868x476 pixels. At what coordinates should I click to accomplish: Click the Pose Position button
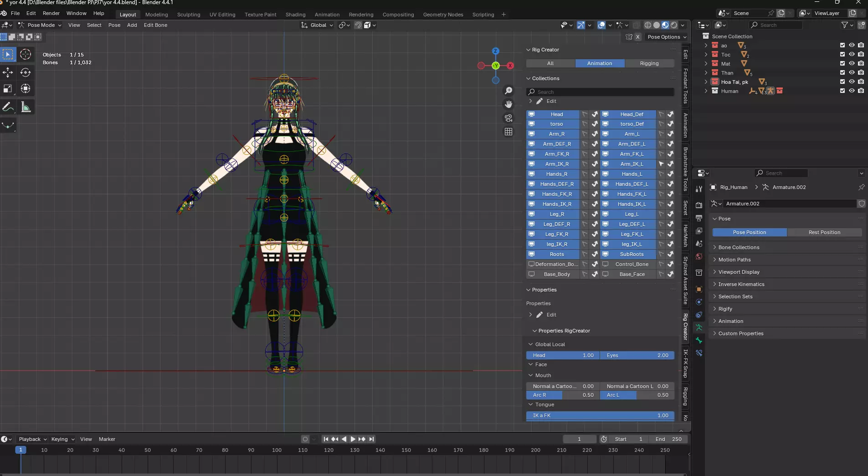click(x=750, y=232)
